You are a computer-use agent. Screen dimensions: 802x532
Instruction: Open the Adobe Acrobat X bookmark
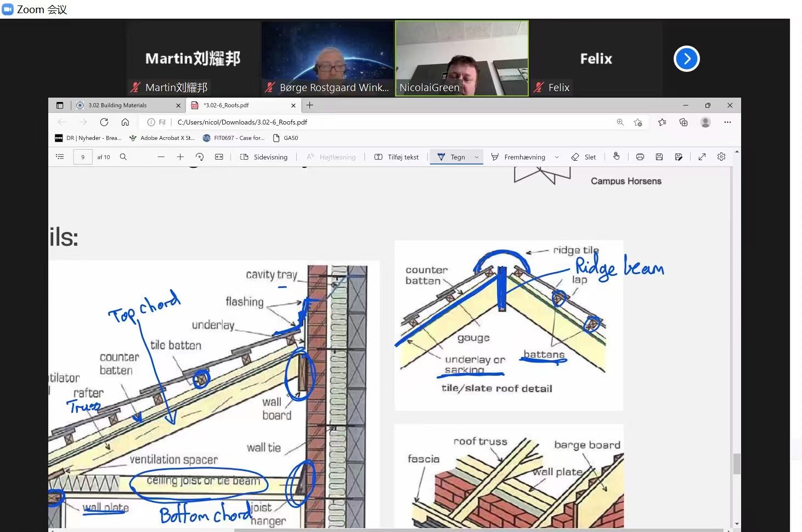[162, 138]
